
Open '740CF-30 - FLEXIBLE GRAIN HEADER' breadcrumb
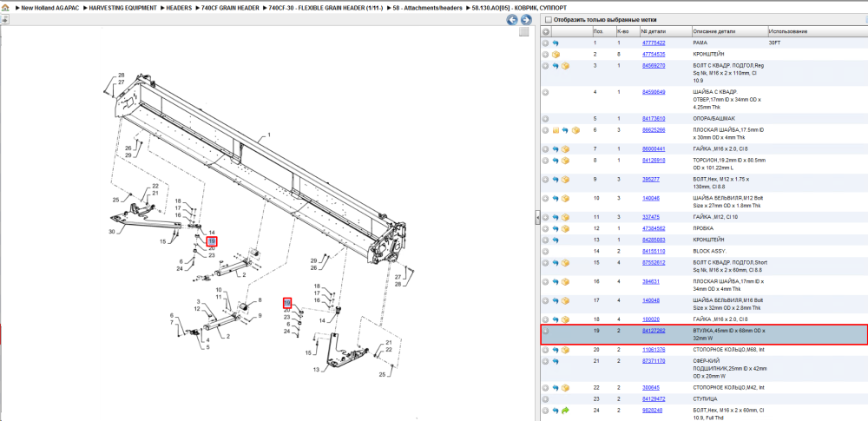coord(325,9)
